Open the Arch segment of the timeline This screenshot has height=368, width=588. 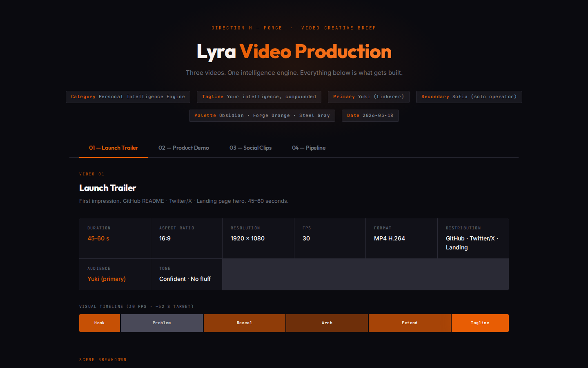(327, 323)
